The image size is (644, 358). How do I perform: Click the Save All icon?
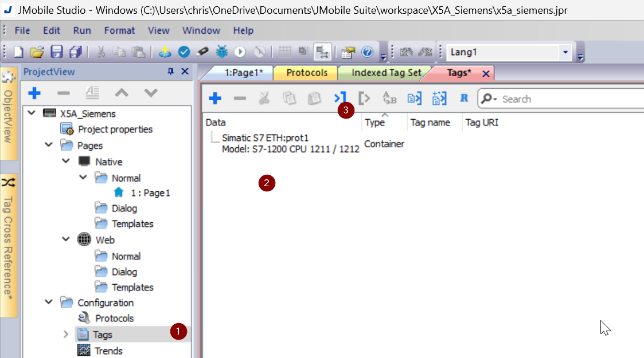click(x=76, y=52)
